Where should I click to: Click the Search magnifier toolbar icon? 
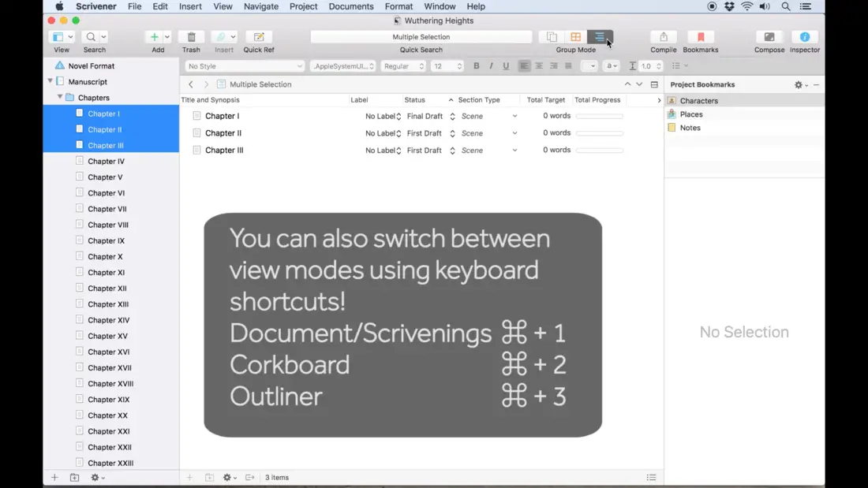[x=90, y=37]
